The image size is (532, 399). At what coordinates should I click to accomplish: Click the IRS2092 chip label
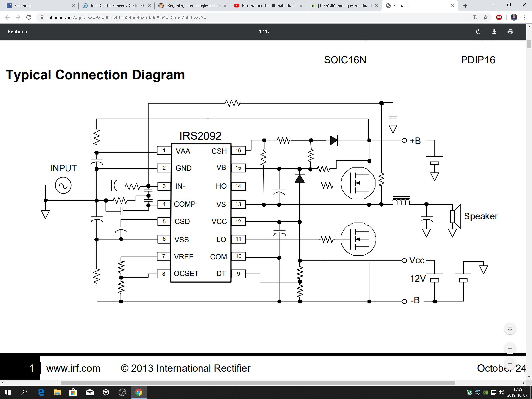pyautogui.click(x=200, y=136)
